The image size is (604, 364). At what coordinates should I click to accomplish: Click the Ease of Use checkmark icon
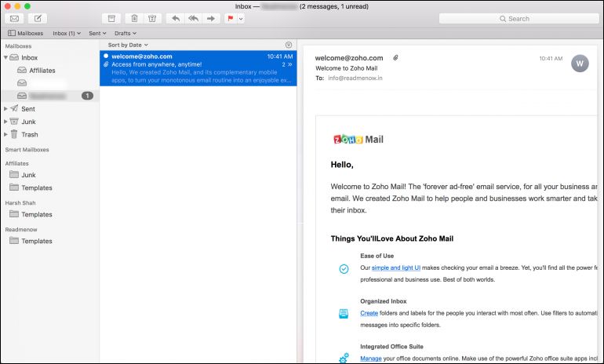point(344,269)
